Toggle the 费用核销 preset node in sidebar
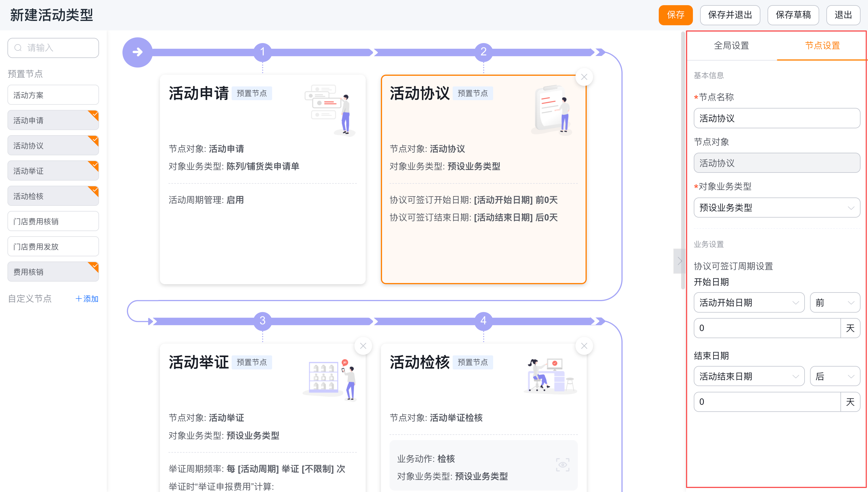868x492 pixels. click(x=53, y=272)
